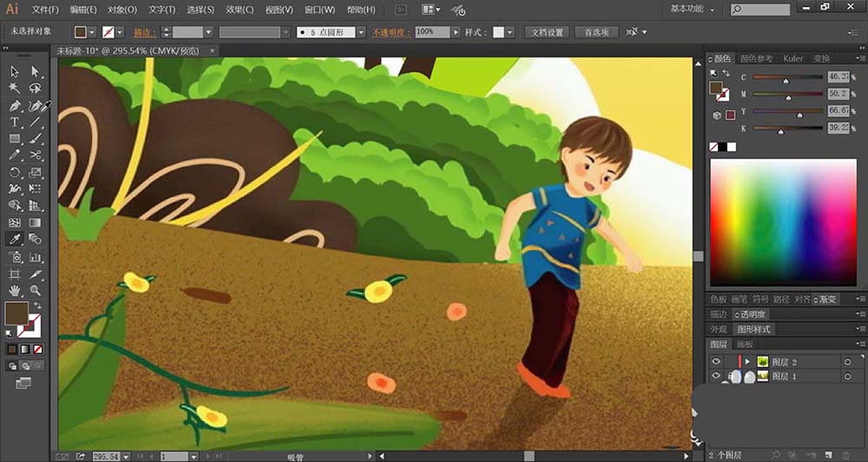Select the Hand tool
Image resolution: width=868 pixels, height=462 pixels.
[15, 290]
